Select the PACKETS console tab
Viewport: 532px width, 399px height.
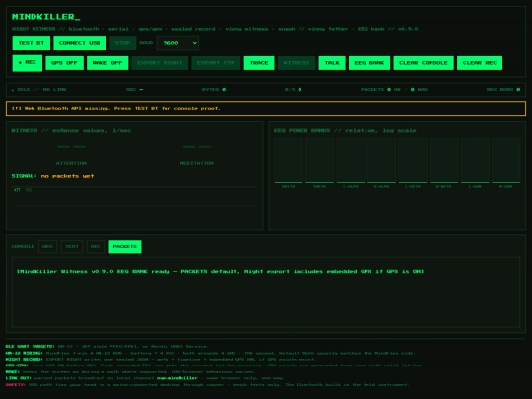click(125, 247)
